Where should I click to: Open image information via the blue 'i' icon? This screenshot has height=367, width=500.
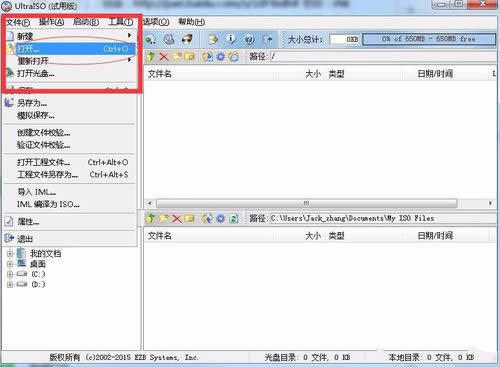point(231,39)
